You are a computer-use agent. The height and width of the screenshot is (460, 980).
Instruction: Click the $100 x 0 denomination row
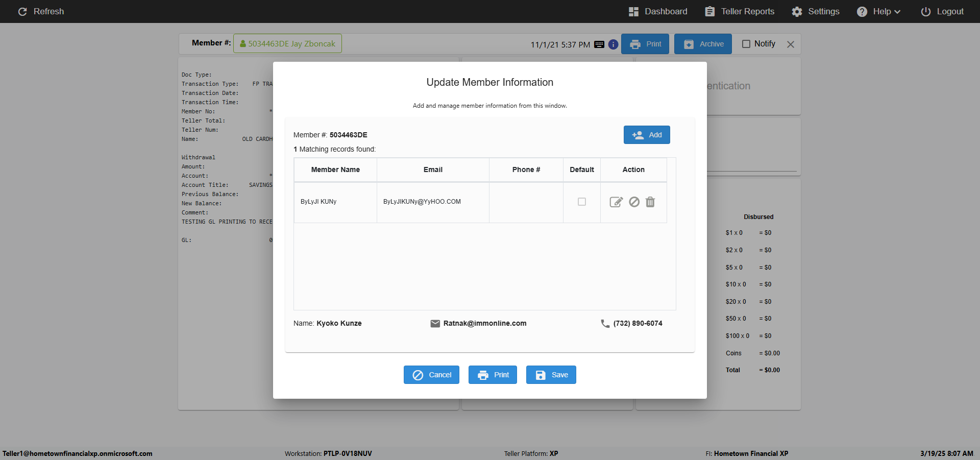click(x=749, y=336)
